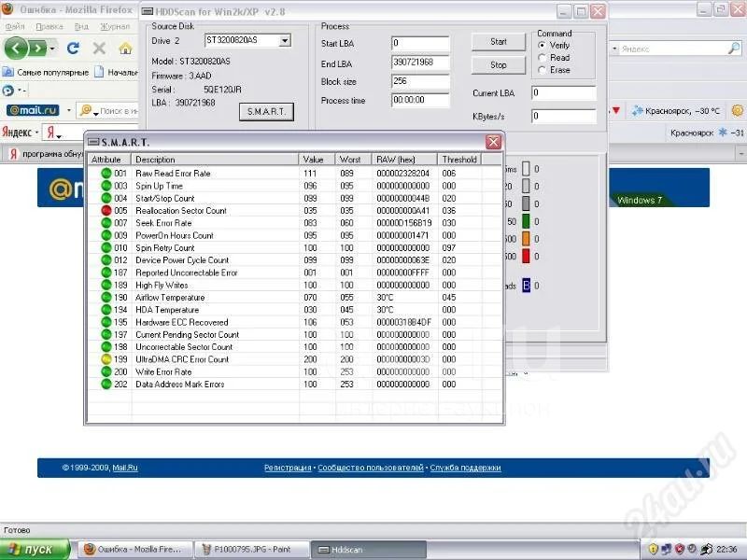The height and width of the screenshot is (560, 747).
Task: Select Hardware ECC Recovered row
Action: point(294,322)
